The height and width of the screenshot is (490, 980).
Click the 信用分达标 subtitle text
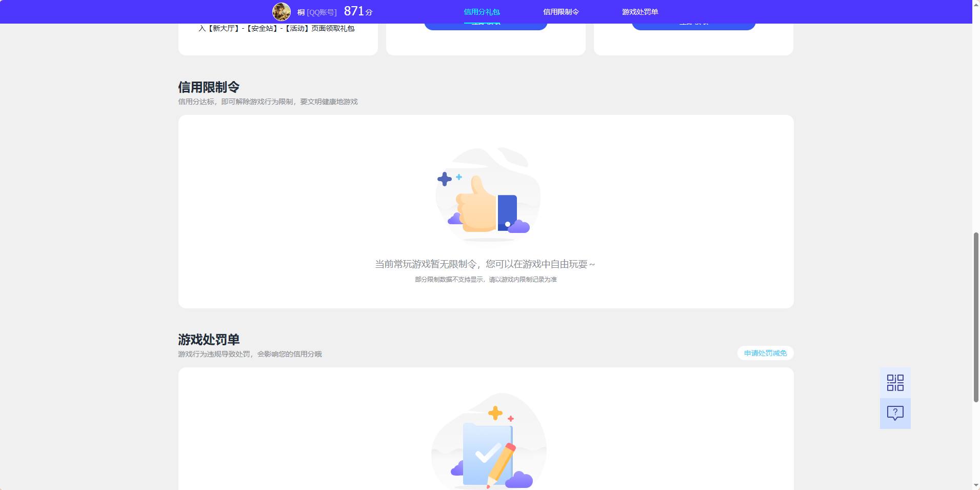(268, 102)
